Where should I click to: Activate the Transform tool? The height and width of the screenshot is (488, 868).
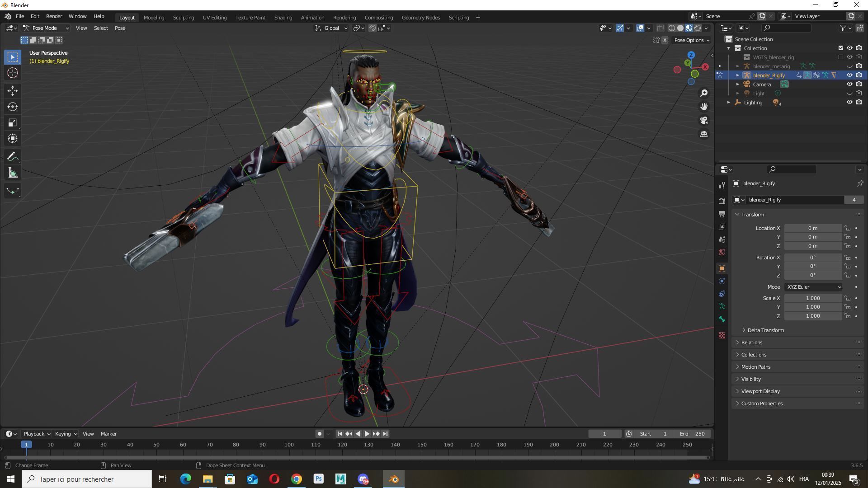(x=13, y=138)
